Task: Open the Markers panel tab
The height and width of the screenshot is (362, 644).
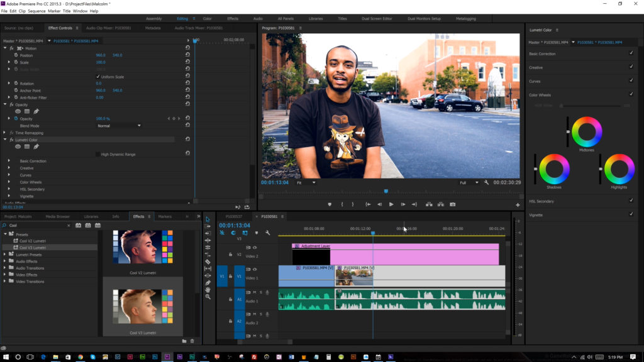Action: (165, 216)
